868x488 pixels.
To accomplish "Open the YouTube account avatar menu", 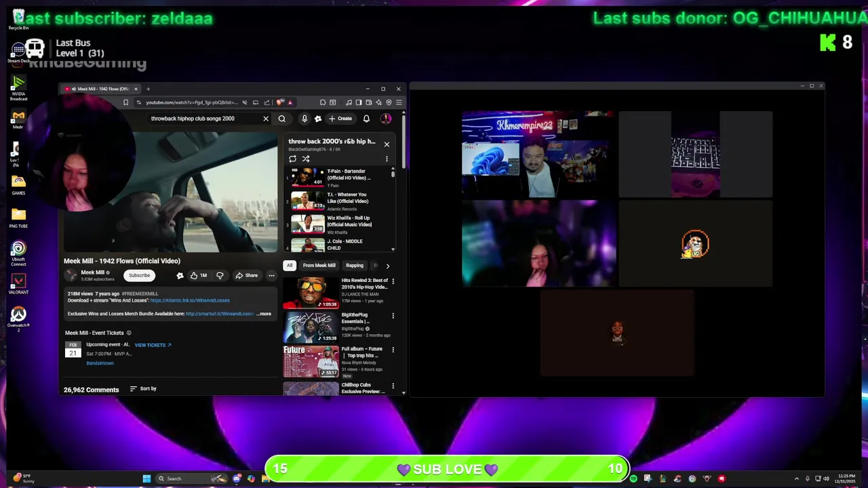I will 386,119.
